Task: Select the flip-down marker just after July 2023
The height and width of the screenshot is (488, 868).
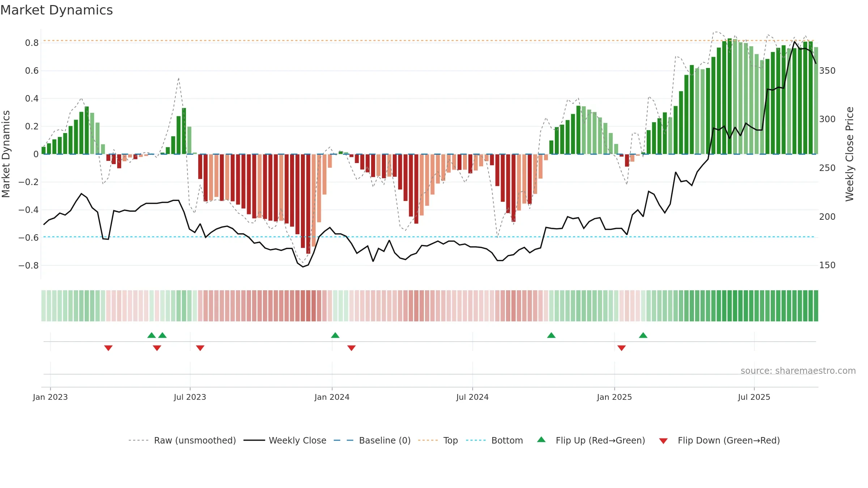Action: pos(200,348)
